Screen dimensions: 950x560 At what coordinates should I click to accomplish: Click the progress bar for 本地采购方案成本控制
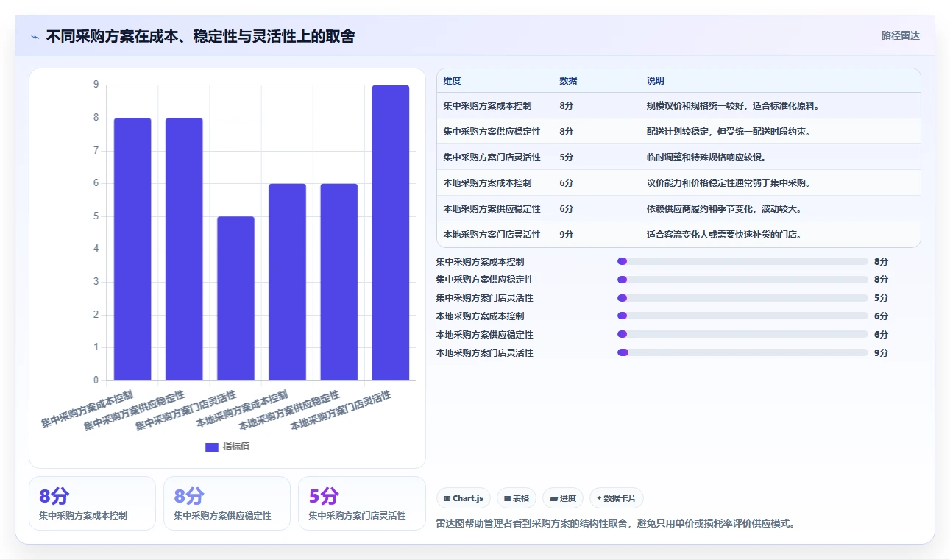click(x=742, y=316)
